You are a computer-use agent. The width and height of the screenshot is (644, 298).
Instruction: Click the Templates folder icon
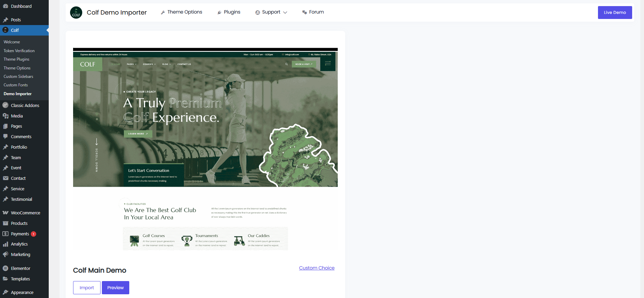[x=5, y=279]
